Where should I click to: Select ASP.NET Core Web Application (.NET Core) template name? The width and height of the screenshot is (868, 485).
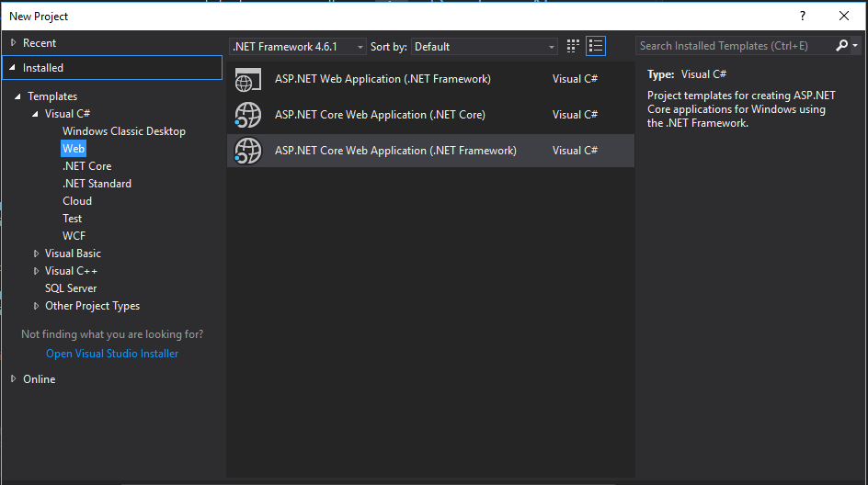click(x=380, y=115)
